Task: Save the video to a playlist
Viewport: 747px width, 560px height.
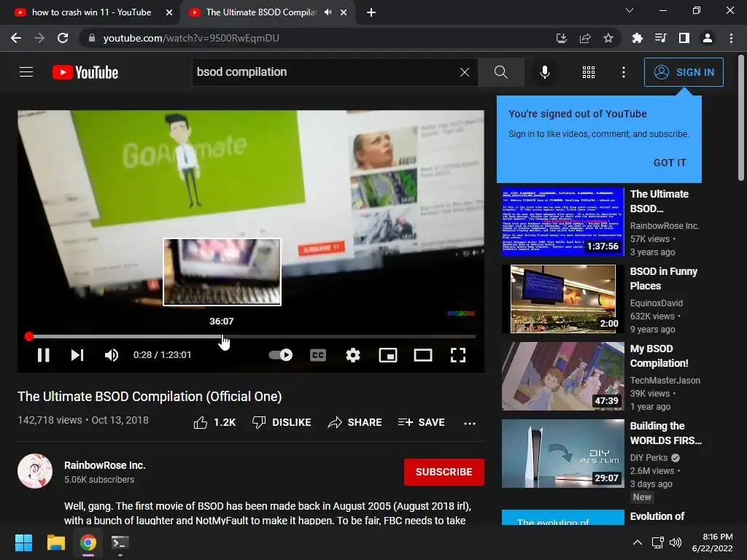Action: pyautogui.click(x=421, y=422)
